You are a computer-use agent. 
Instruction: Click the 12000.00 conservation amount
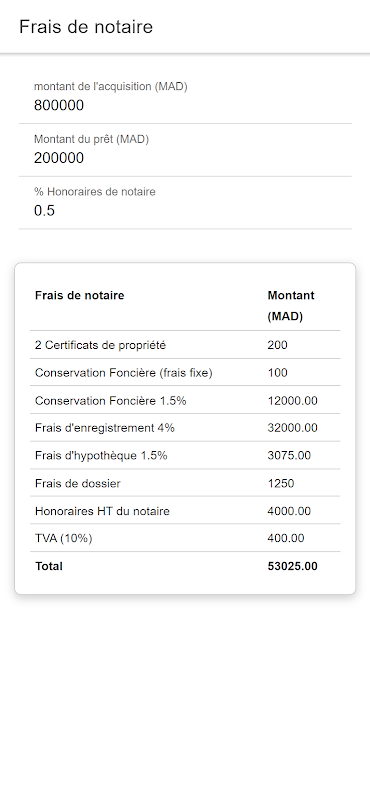tap(292, 401)
